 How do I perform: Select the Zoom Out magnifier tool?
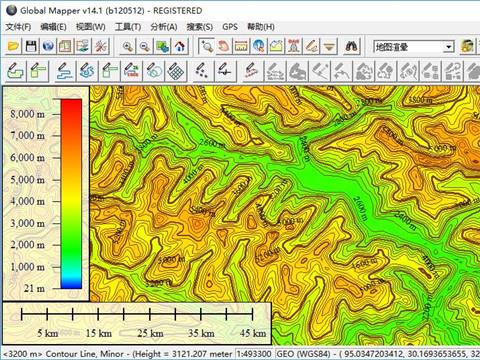point(145,46)
